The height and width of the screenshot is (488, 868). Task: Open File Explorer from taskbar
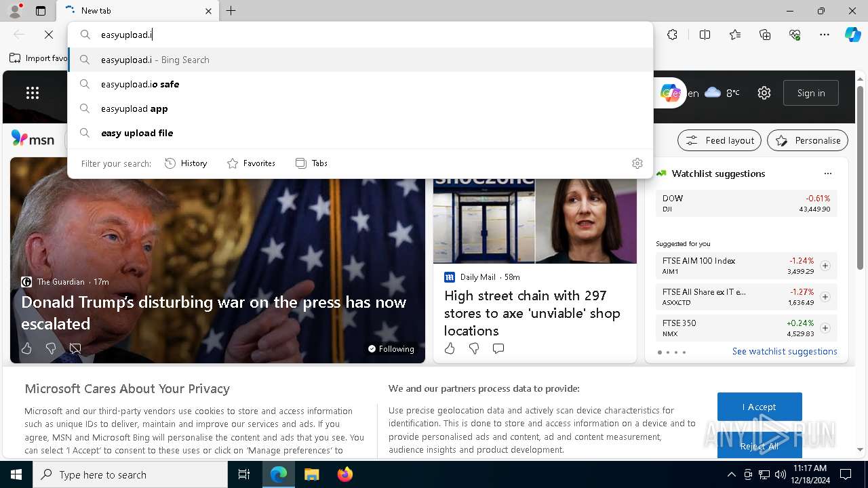pos(311,474)
